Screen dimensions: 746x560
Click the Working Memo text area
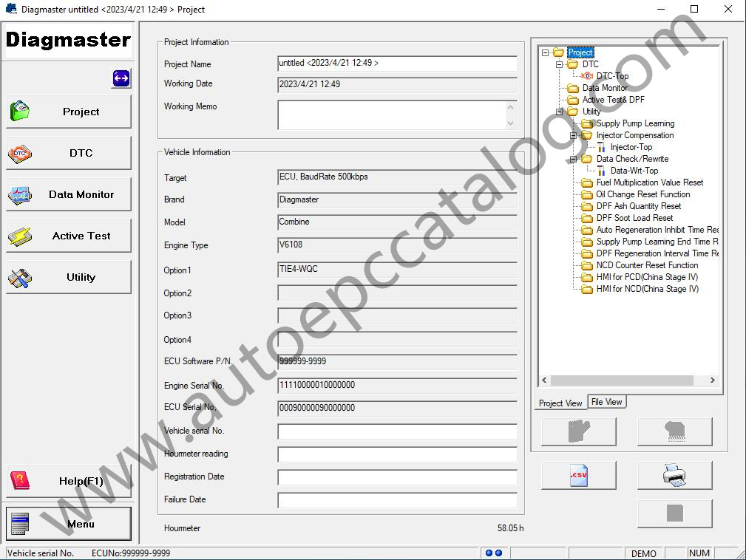397,115
